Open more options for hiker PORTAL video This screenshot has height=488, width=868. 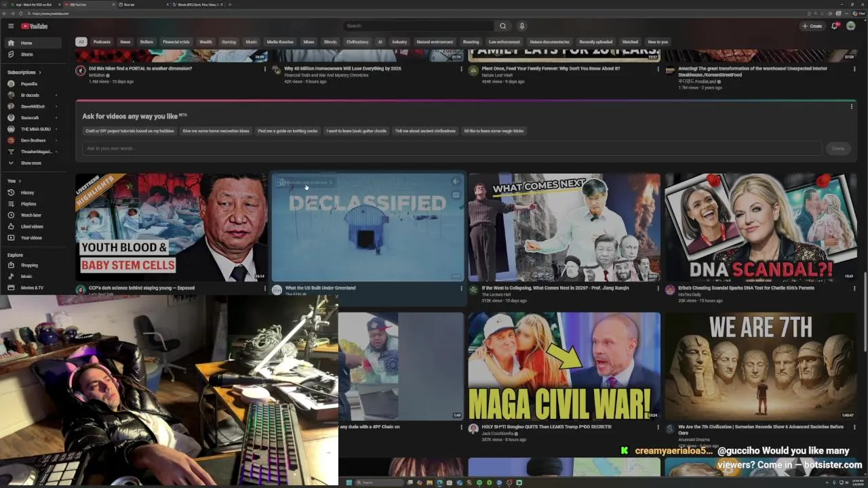[265, 68]
